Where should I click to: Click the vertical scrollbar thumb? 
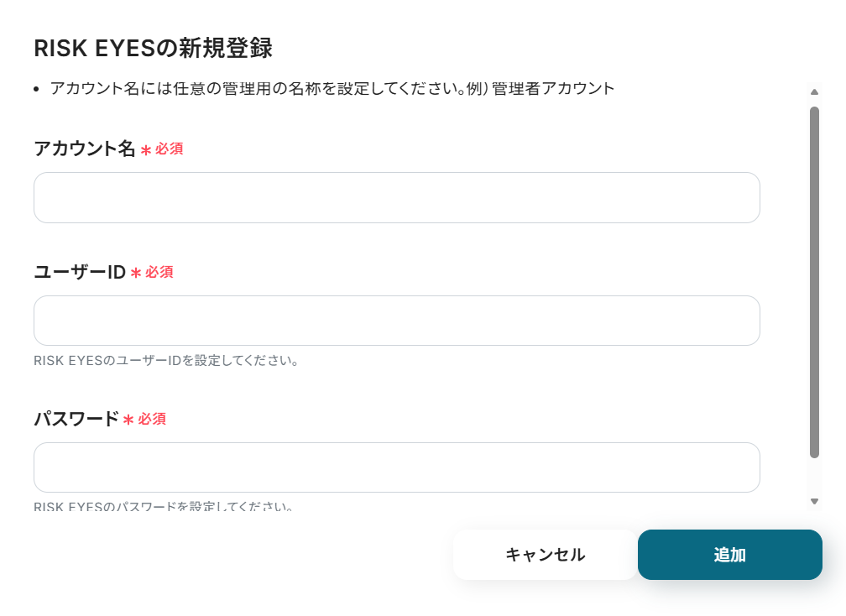click(x=814, y=281)
